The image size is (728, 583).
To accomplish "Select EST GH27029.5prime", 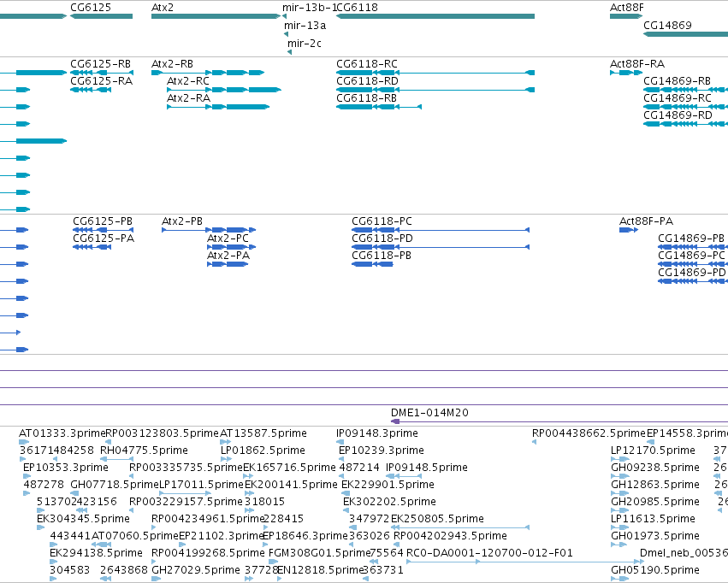I will pos(196,569).
